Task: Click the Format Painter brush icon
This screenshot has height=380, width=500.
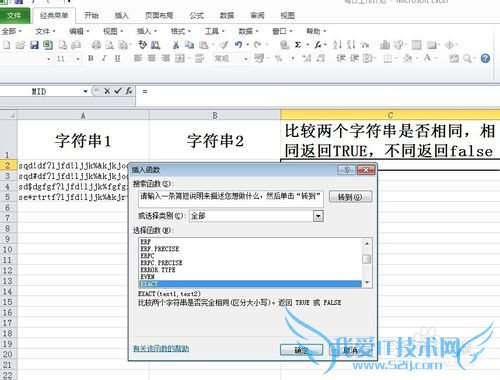Action: (224, 45)
